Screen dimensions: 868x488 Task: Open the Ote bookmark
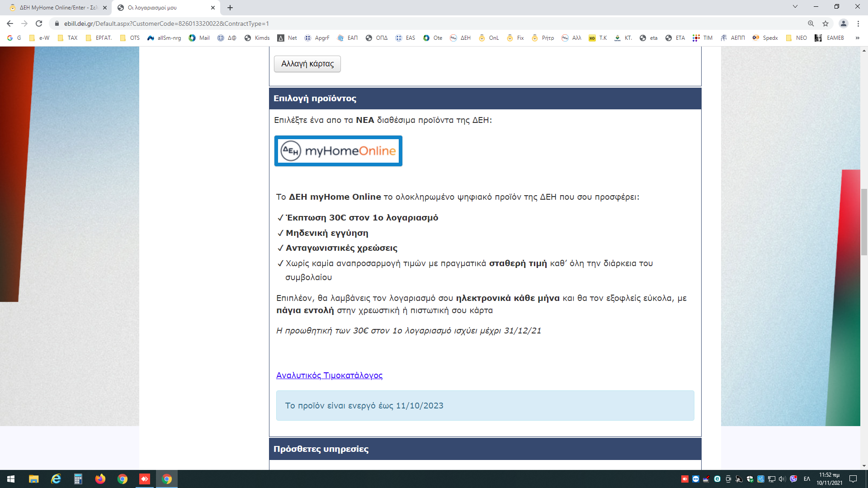(x=433, y=38)
